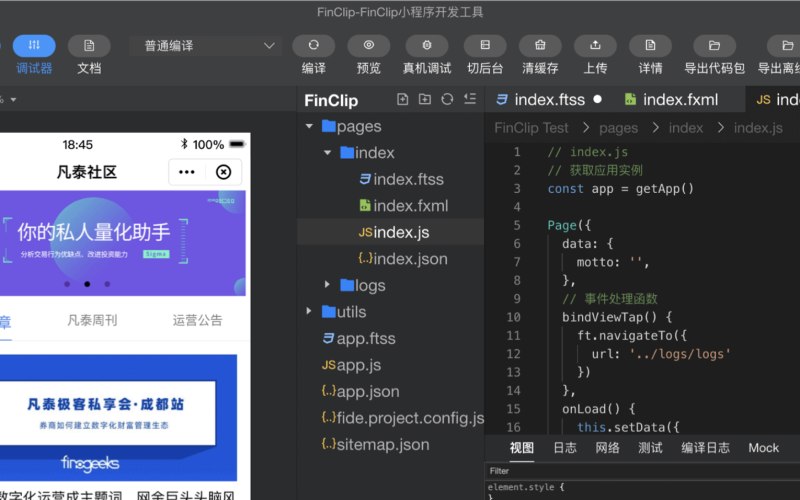The height and width of the screenshot is (500, 800).
Task: Select the first banner carousel dot
Action: point(67,284)
